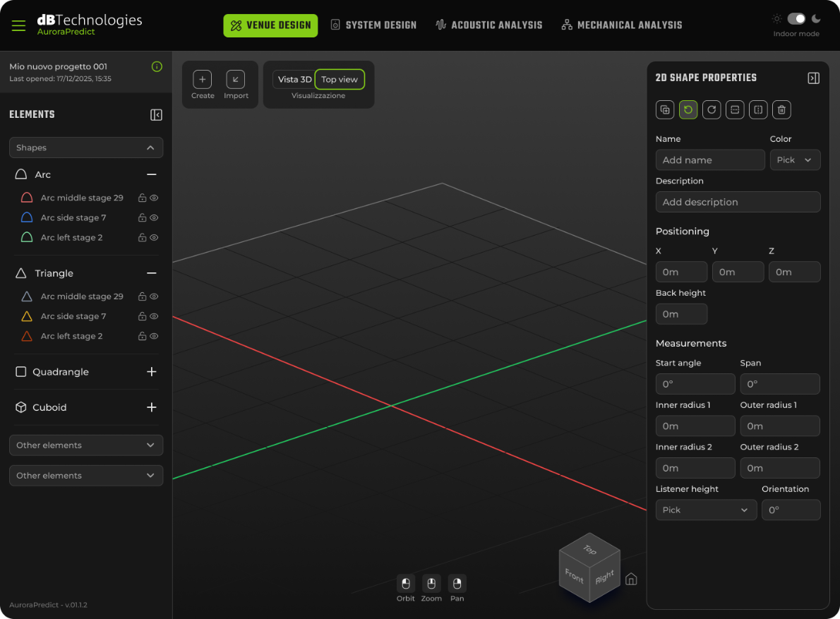Screen dimensions: 840x619
Task: Click the Y position field
Action: (x=738, y=272)
